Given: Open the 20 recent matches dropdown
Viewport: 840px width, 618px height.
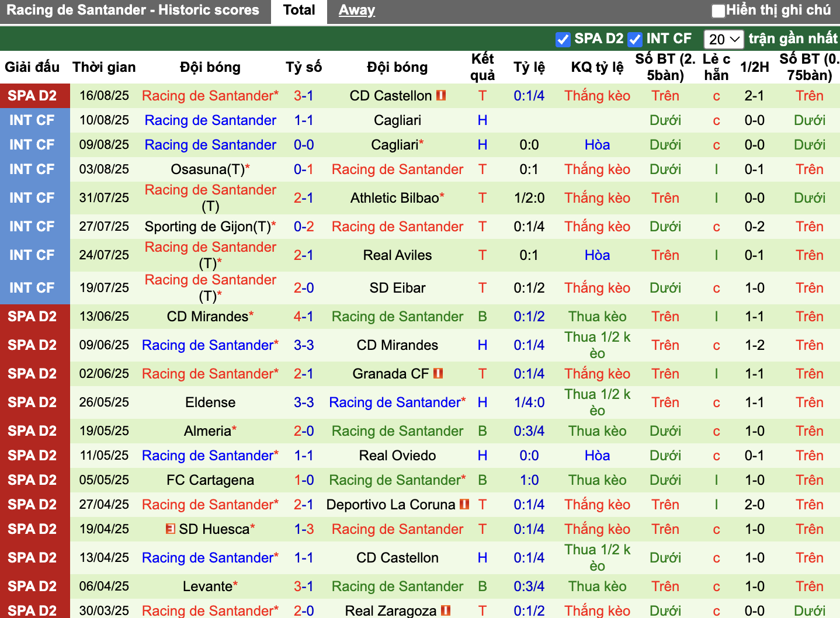Looking at the screenshot, I should (x=723, y=39).
